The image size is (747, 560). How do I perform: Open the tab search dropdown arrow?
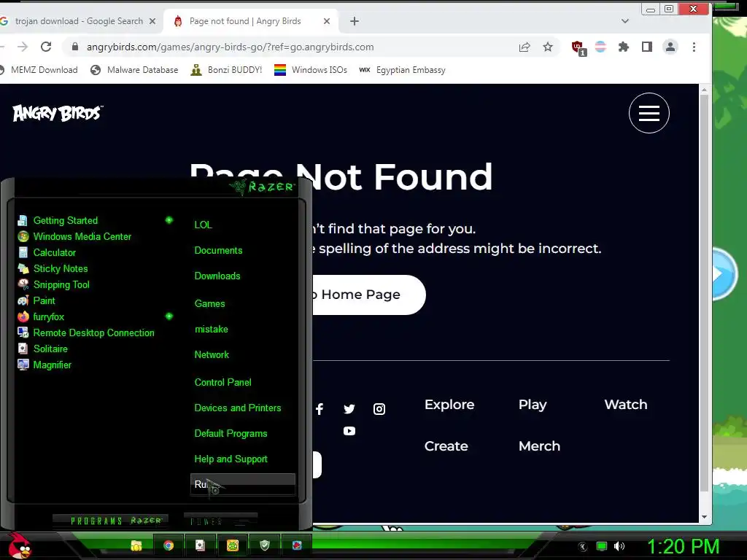click(x=625, y=21)
